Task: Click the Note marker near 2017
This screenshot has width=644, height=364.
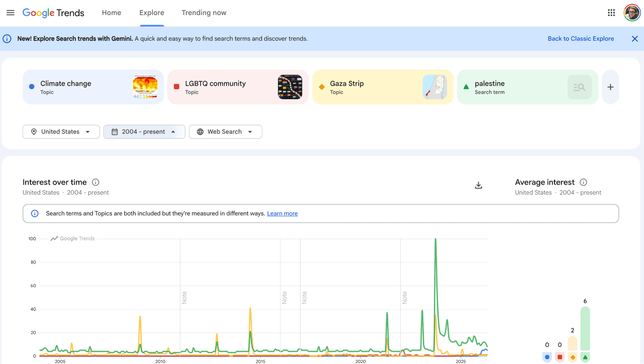Action: tap(304, 298)
